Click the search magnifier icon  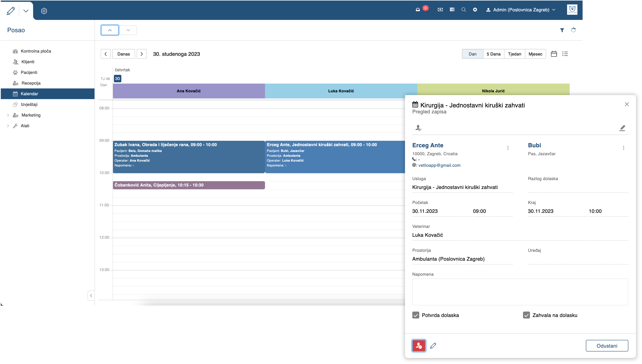[x=463, y=10]
